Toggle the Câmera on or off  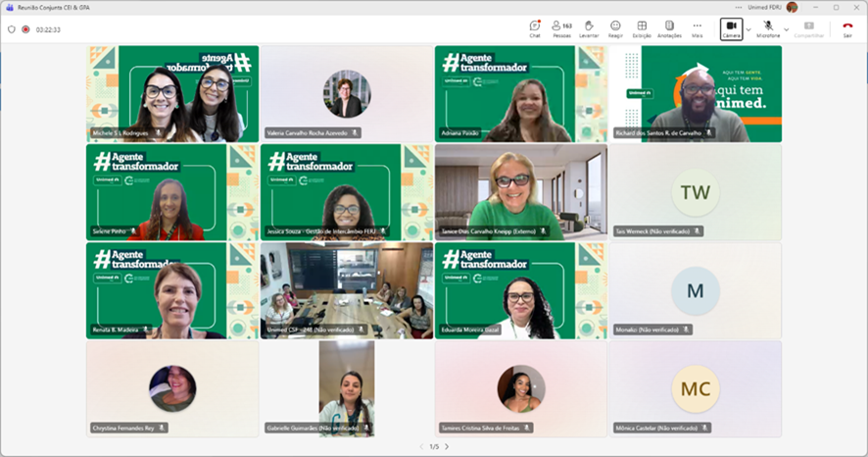pyautogui.click(x=731, y=28)
